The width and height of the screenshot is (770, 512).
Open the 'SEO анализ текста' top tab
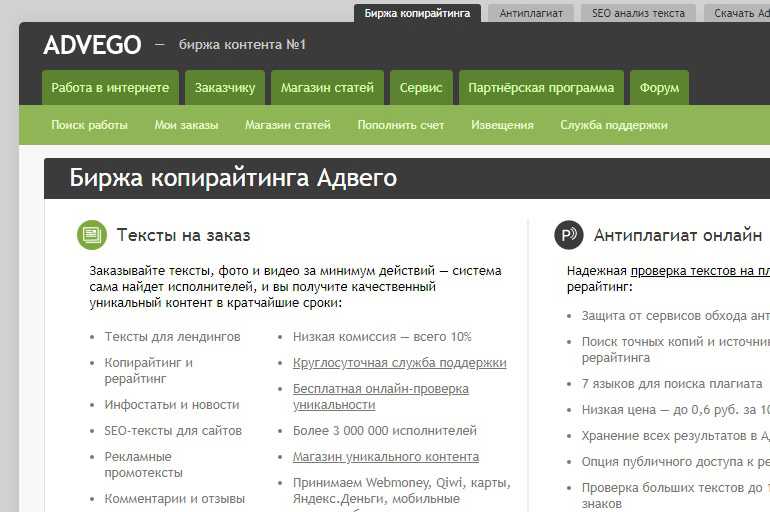click(638, 13)
